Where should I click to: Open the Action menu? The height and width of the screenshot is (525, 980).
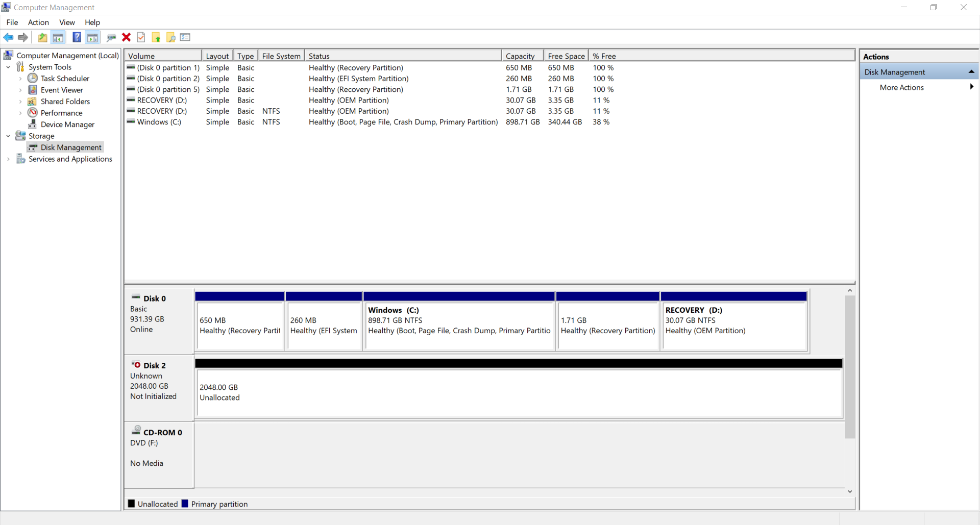[x=38, y=22]
